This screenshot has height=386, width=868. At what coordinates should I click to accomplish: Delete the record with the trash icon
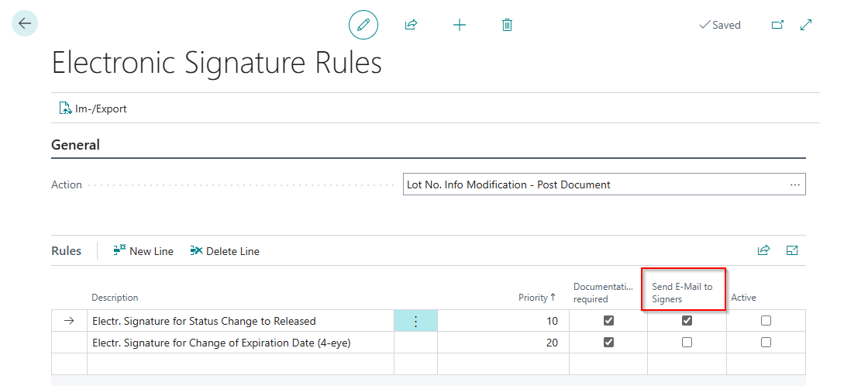[507, 25]
